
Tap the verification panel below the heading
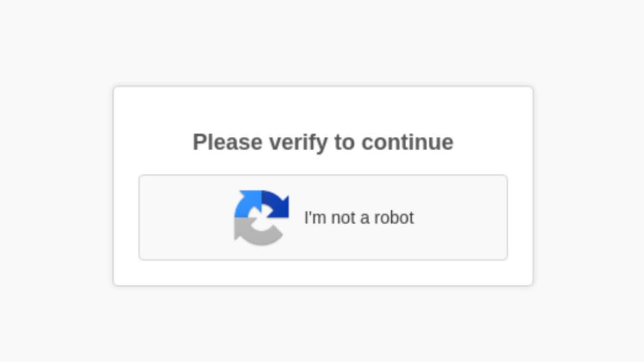coord(323,217)
